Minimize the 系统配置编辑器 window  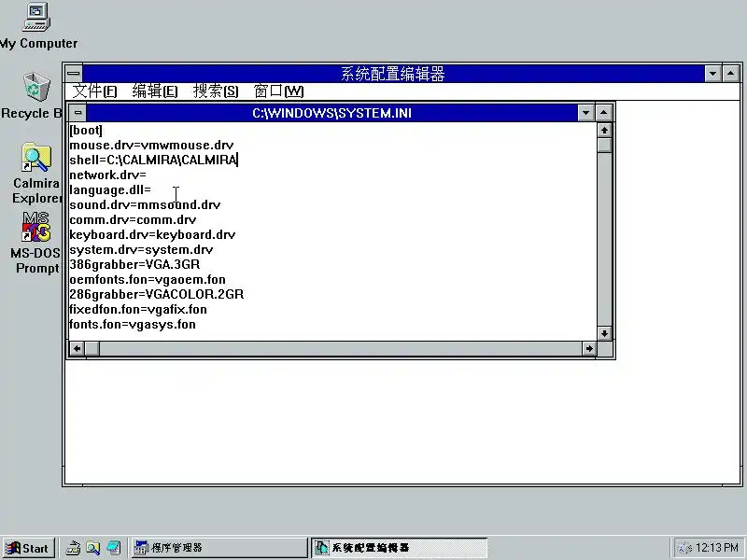712,74
